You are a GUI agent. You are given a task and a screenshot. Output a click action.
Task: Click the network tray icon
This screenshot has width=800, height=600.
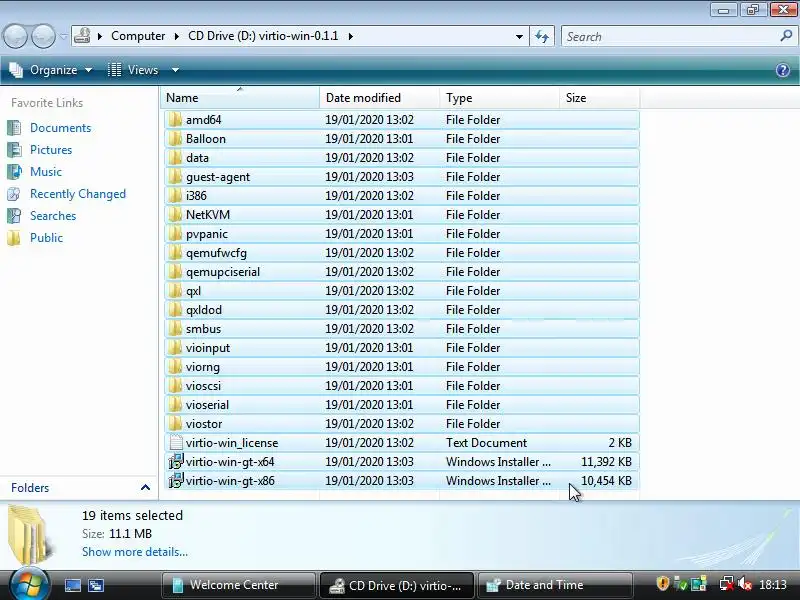click(x=727, y=584)
